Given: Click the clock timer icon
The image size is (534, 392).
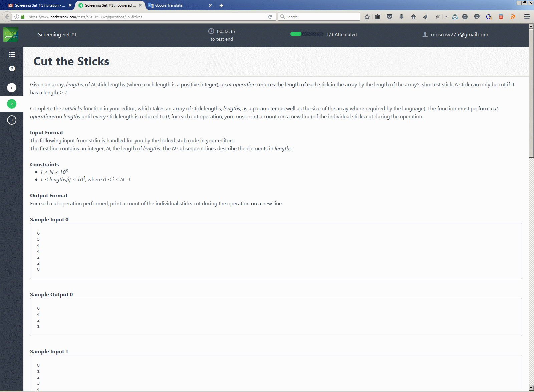Looking at the screenshot, I should pyautogui.click(x=211, y=31).
